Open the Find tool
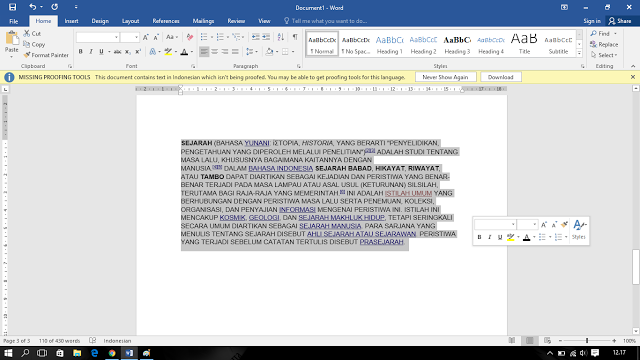The width and height of the screenshot is (640, 360). click(x=600, y=33)
